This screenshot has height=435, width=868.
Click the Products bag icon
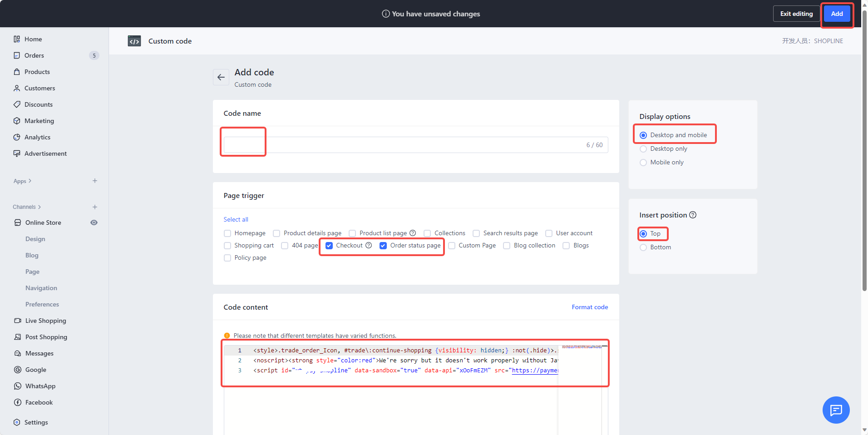[x=17, y=72]
